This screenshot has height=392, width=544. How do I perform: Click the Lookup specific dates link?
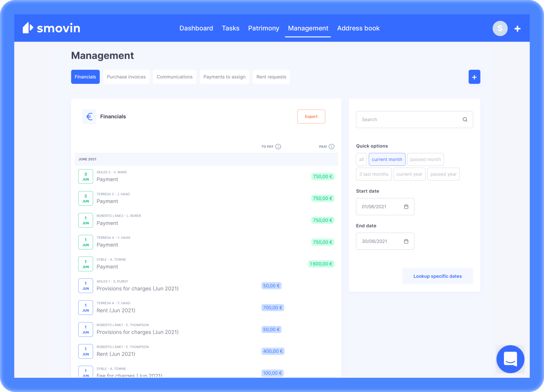point(437,276)
